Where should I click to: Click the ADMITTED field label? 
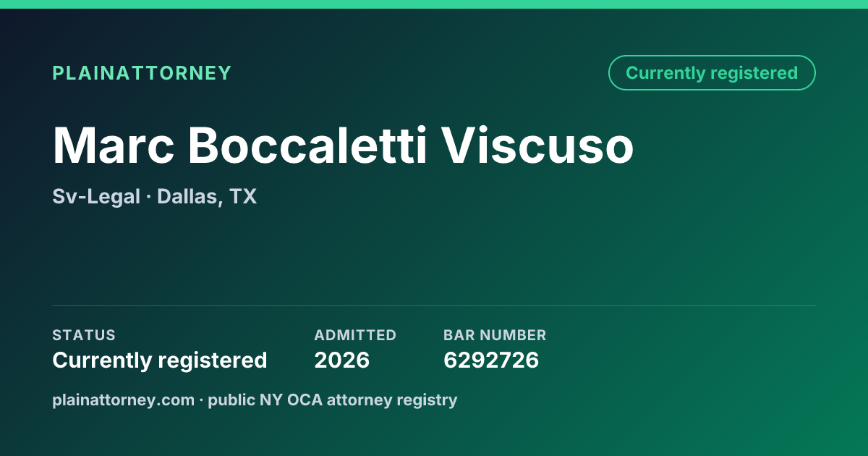coord(355,335)
